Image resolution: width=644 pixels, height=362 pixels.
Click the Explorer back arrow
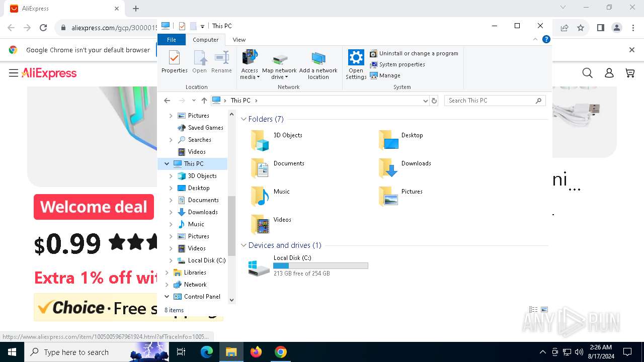click(x=167, y=101)
